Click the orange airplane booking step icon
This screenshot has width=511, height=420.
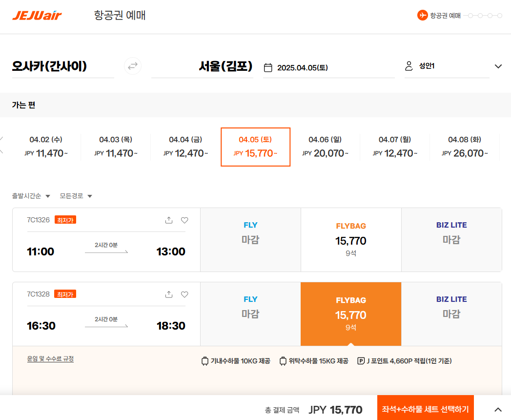(x=422, y=15)
